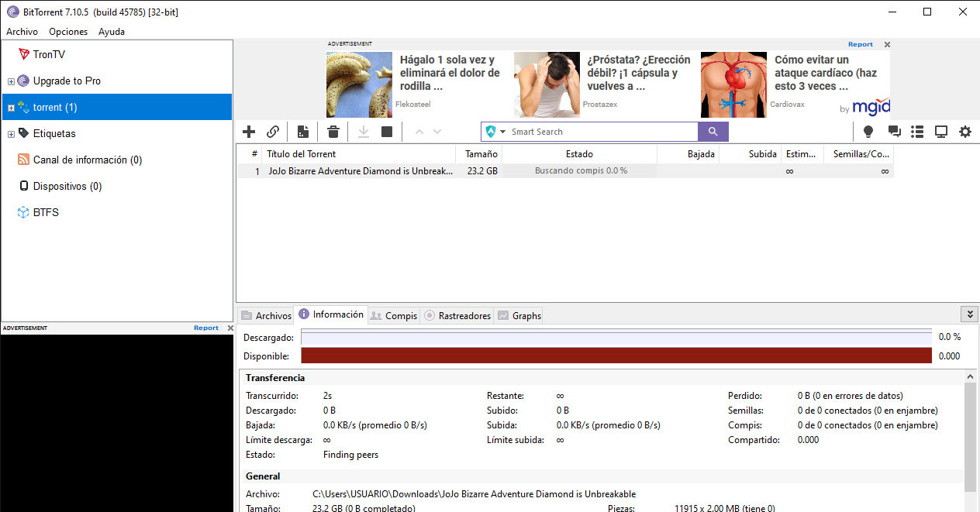The image size is (980, 512).
Task: Switch to the Compis tab
Action: (x=394, y=315)
